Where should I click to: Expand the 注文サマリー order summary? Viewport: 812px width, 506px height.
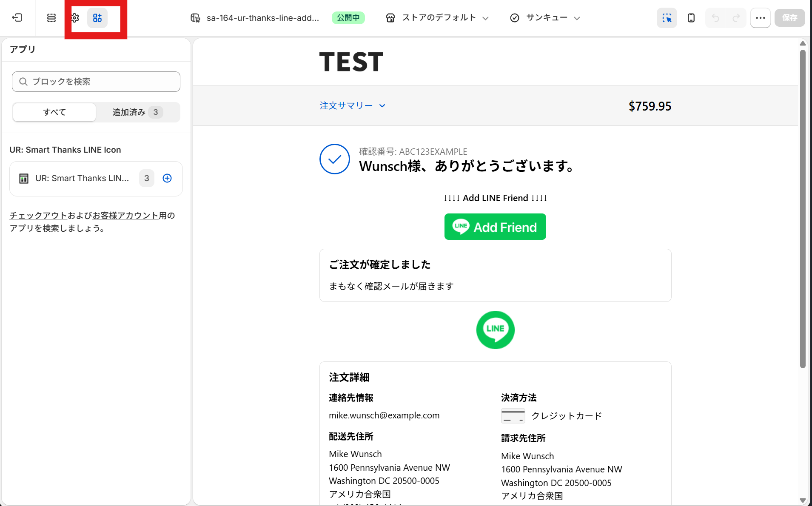click(353, 105)
